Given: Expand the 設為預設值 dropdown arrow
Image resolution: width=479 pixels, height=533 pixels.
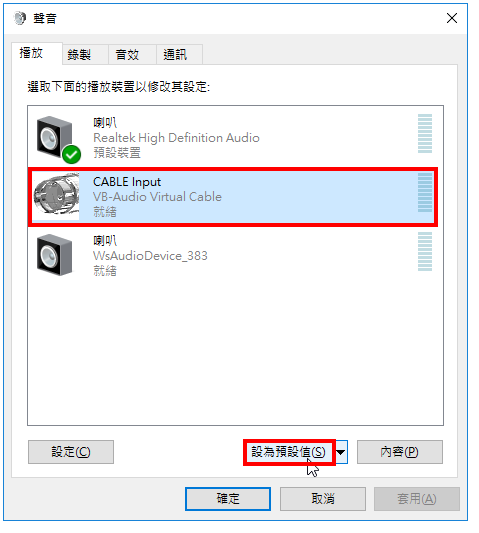Looking at the screenshot, I should (341, 452).
